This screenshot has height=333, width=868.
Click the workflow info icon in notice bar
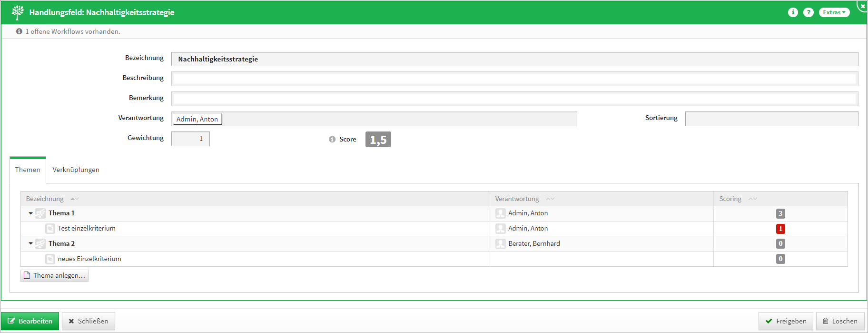tap(19, 31)
